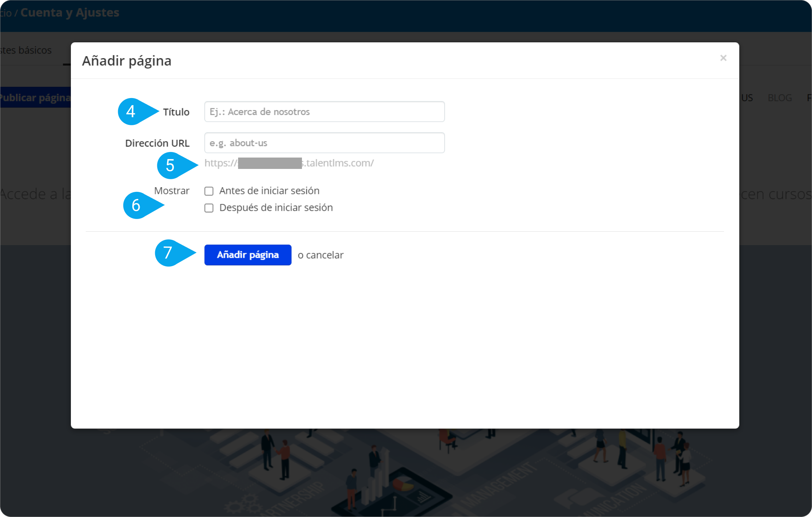Click the Título input field

click(325, 112)
